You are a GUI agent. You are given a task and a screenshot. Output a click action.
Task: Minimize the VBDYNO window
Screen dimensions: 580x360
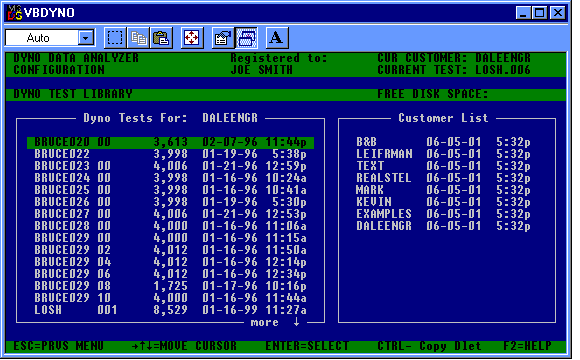(x=523, y=13)
